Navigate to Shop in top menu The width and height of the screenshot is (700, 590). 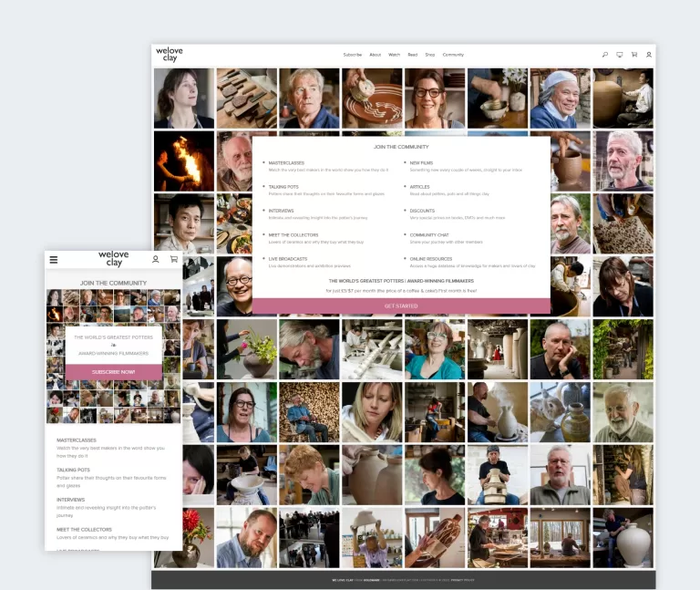[429, 55]
